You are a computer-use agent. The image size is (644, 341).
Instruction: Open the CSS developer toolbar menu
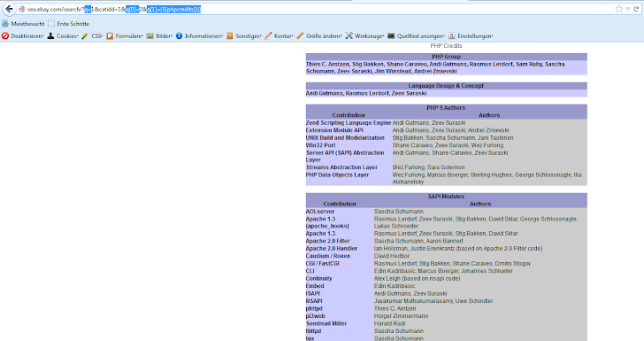[x=92, y=36]
